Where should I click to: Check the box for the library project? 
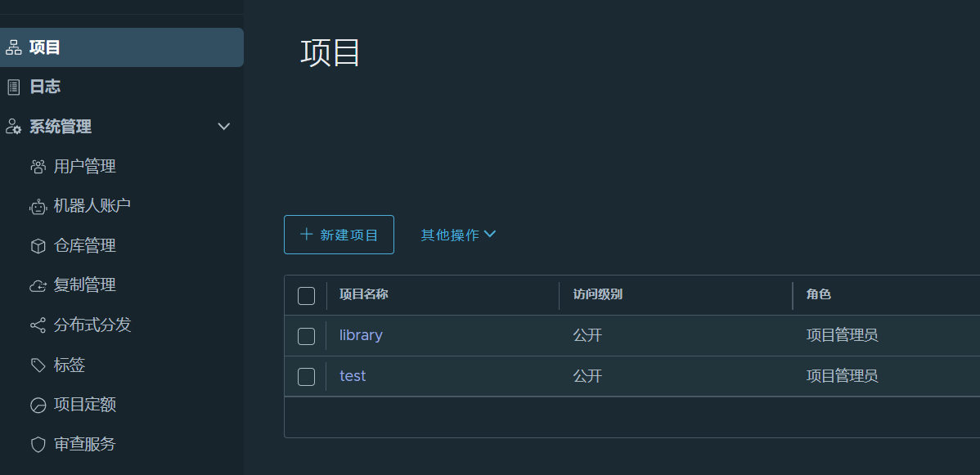[x=306, y=336]
